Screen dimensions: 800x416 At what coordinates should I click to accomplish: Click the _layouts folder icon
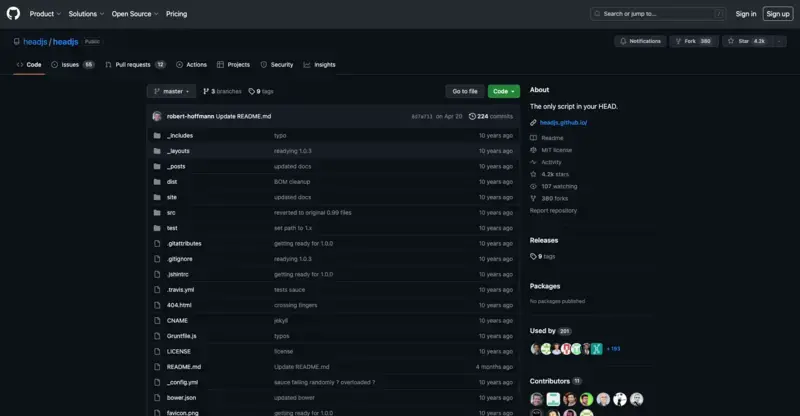coord(157,151)
